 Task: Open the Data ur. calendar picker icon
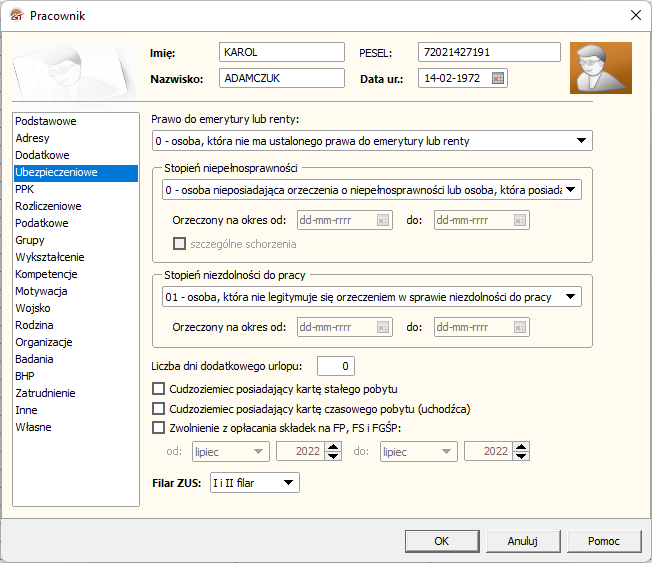pos(498,78)
